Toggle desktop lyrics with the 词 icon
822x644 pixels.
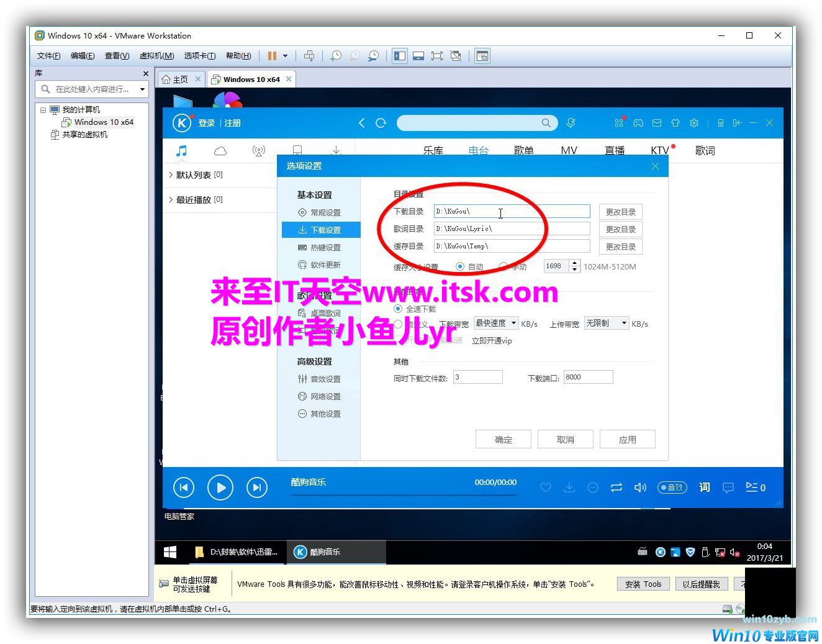click(x=705, y=488)
